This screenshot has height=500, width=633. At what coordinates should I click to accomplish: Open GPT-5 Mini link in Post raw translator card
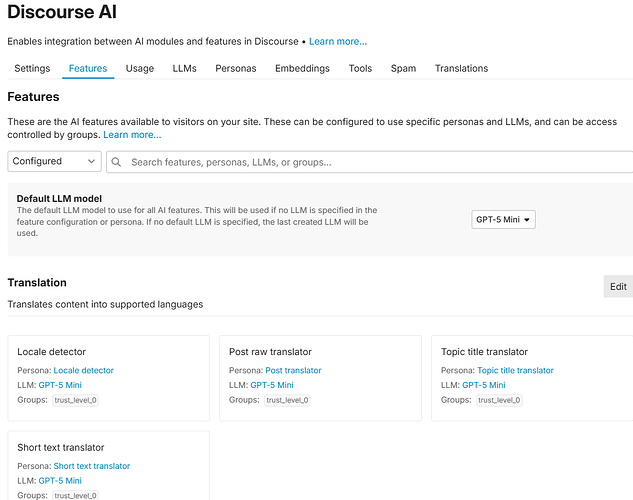(272, 385)
